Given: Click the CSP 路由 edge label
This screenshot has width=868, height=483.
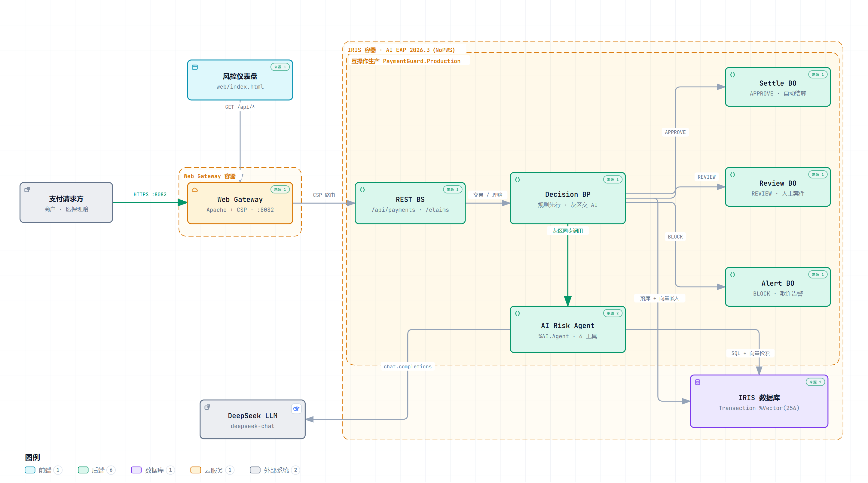Looking at the screenshot, I should 324,195.
